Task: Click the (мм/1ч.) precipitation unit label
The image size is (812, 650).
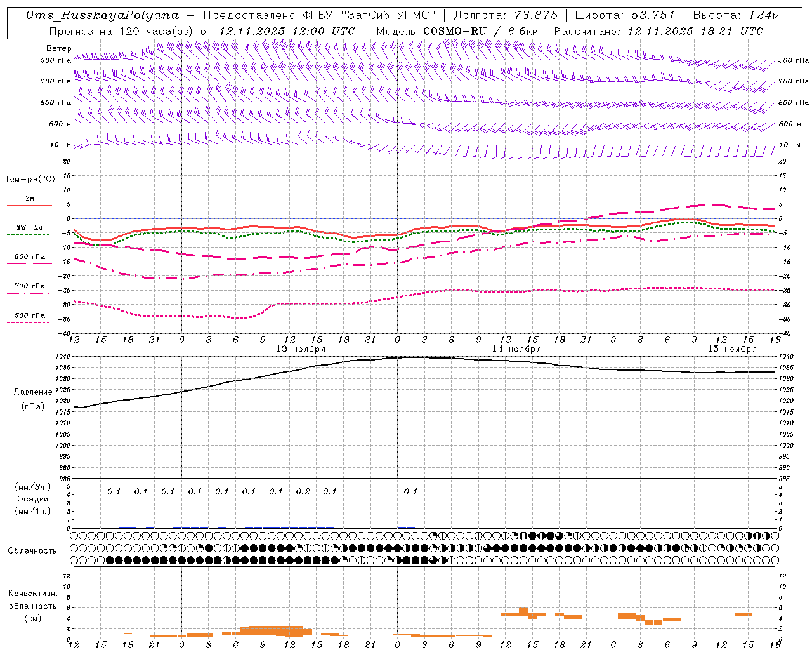Action: pos(32,511)
